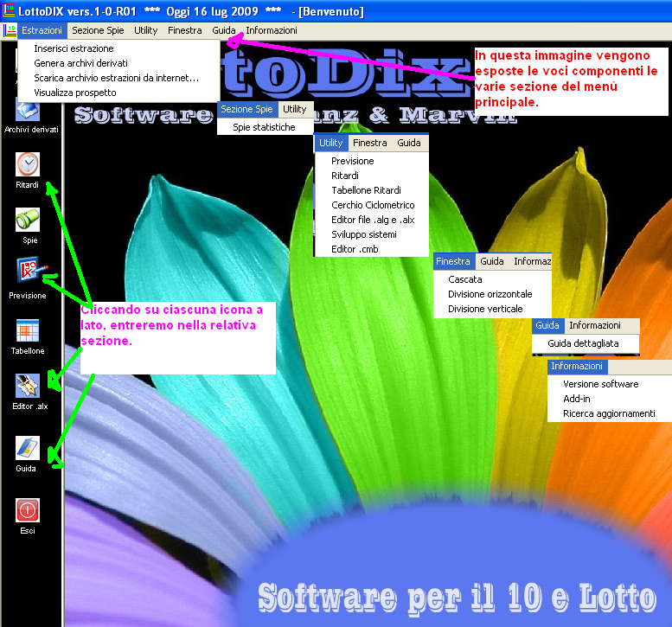Choose Visualizza prospetto menu entry
Viewport: 672px width, 627px height.
(x=118, y=93)
